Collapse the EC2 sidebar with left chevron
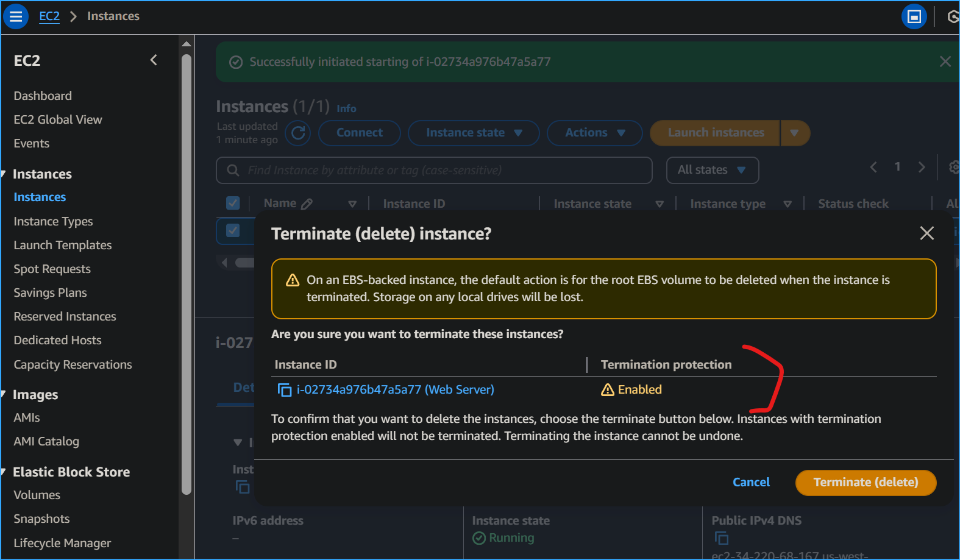960x560 pixels. coord(154,60)
